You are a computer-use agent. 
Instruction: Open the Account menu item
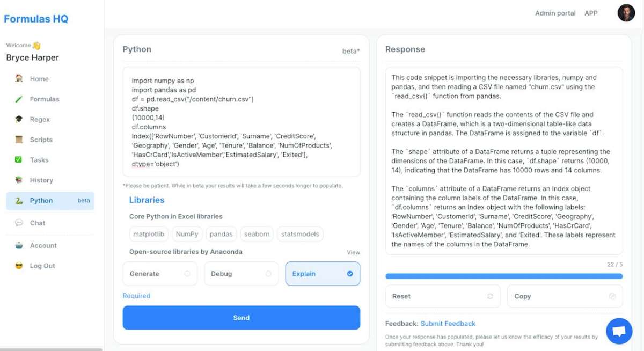tap(43, 245)
